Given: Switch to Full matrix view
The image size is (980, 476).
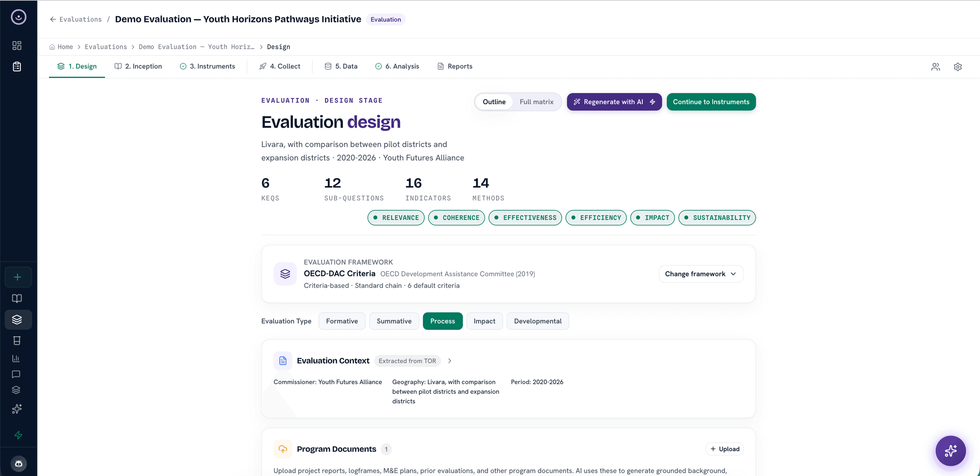Looking at the screenshot, I should (x=536, y=102).
